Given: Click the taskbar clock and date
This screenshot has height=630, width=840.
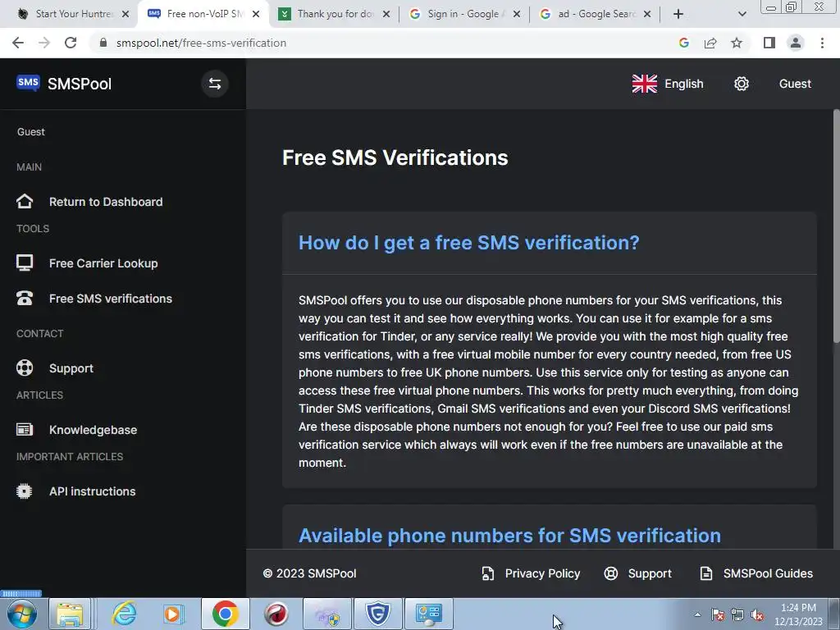Looking at the screenshot, I should tap(798, 614).
